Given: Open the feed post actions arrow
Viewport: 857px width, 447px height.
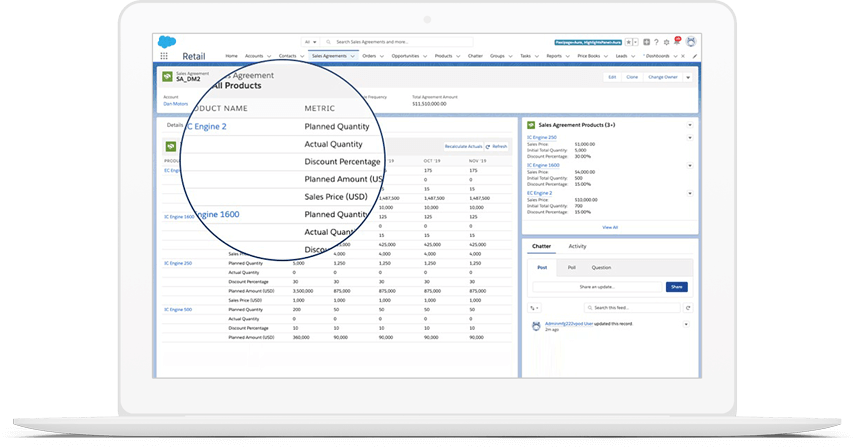Looking at the screenshot, I should (x=686, y=324).
